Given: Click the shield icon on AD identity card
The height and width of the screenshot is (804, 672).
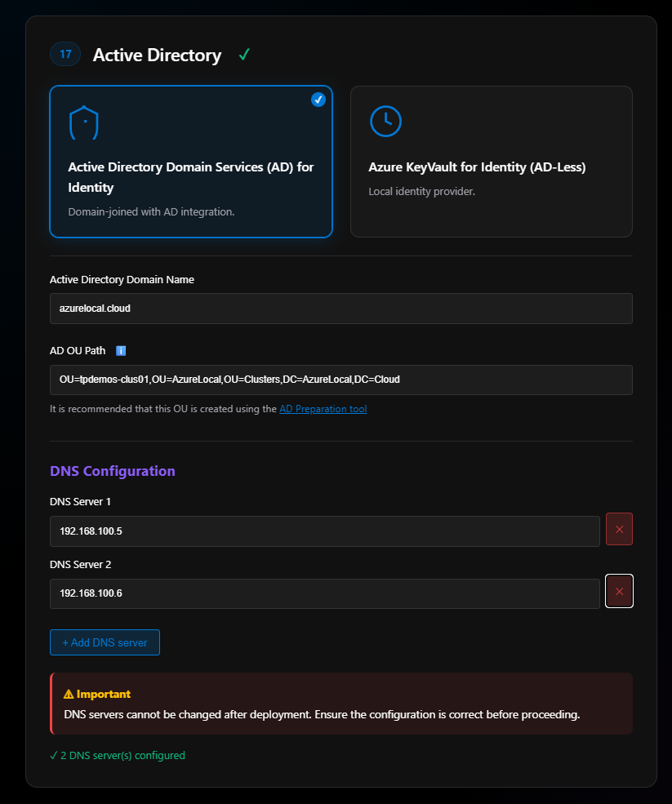Looking at the screenshot, I should pyautogui.click(x=84, y=122).
